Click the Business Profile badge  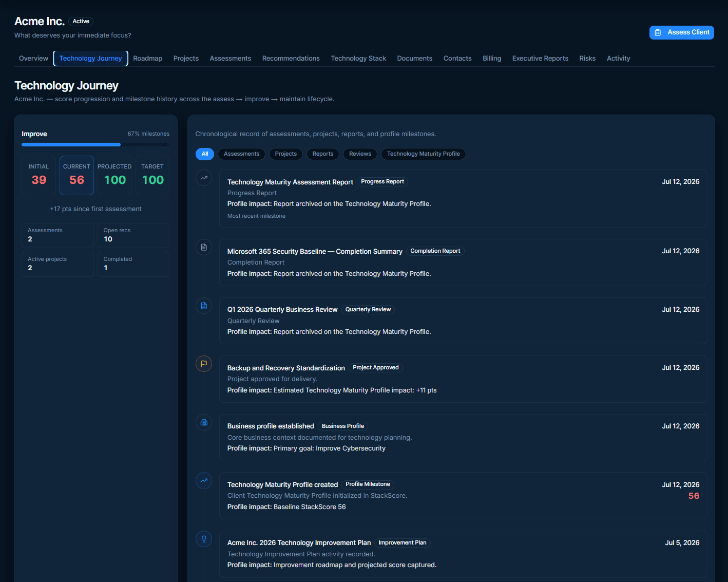pyautogui.click(x=343, y=426)
